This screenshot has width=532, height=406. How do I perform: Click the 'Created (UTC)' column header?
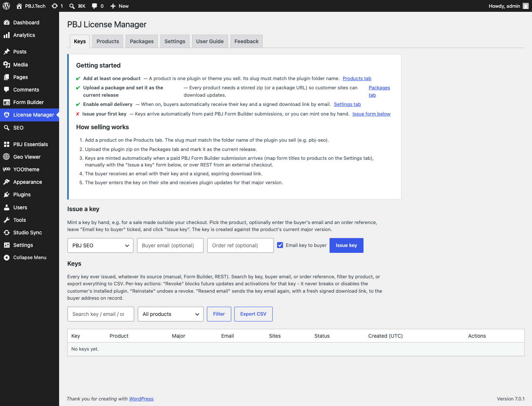[x=385, y=336]
